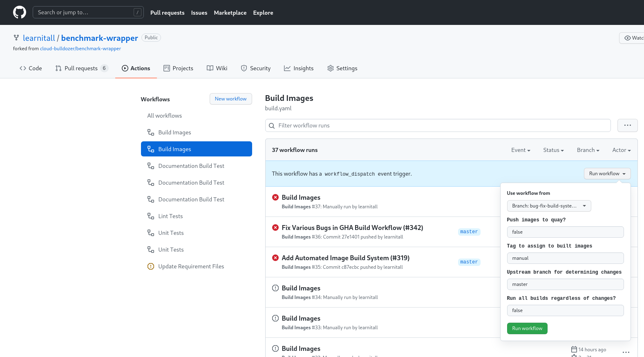This screenshot has width=644, height=357.
Task: Click the Public visibility badge
Action: point(151,38)
